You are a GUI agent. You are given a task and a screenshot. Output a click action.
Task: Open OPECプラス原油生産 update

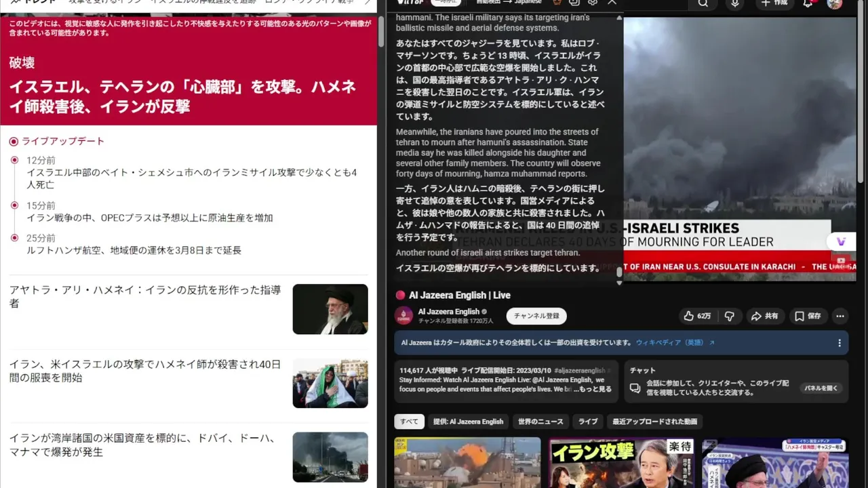(x=150, y=218)
